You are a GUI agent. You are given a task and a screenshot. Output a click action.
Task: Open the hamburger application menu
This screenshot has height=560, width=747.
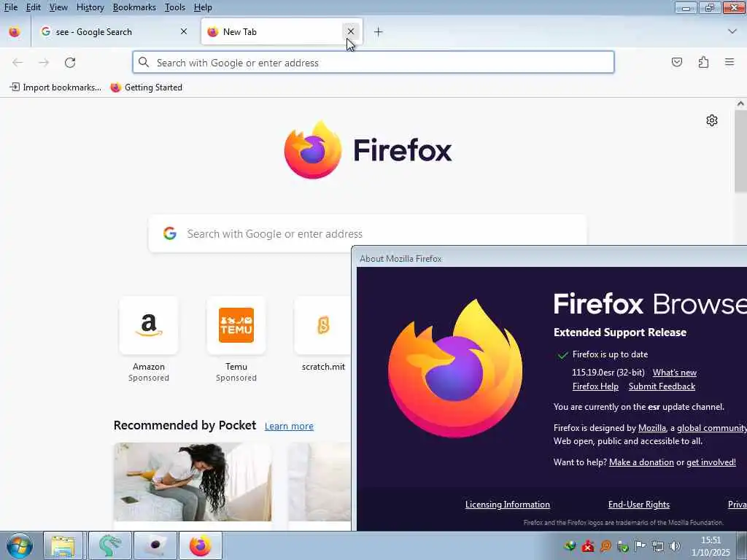(x=729, y=63)
